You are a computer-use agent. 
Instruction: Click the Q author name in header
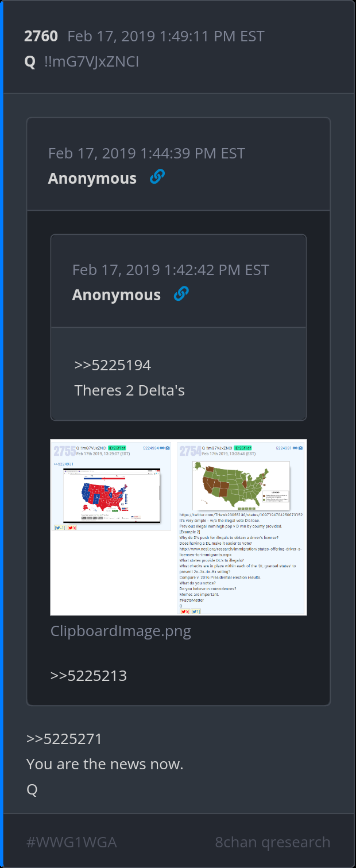point(30,61)
